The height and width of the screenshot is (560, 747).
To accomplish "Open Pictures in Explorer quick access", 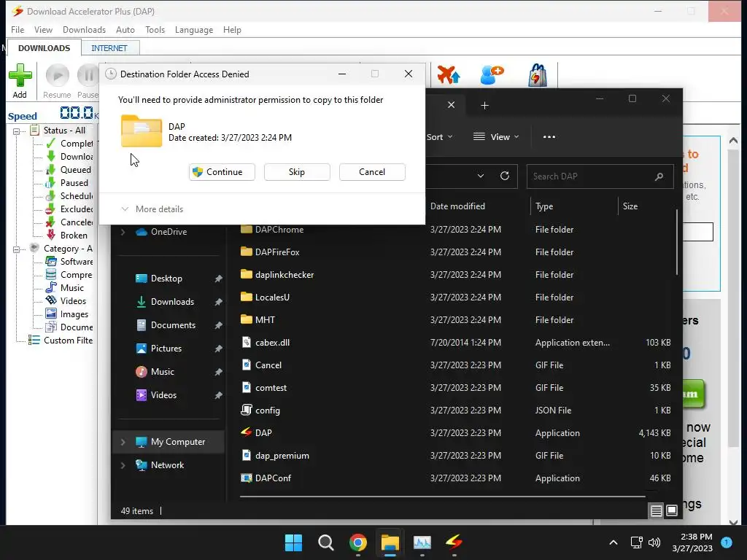I will pyautogui.click(x=166, y=349).
